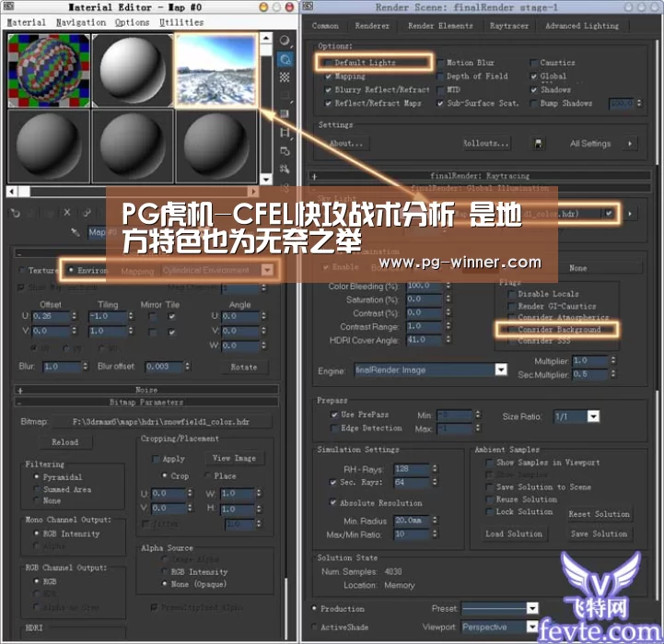Click the Load Solution button
The image size is (664, 644).
[514, 533]
